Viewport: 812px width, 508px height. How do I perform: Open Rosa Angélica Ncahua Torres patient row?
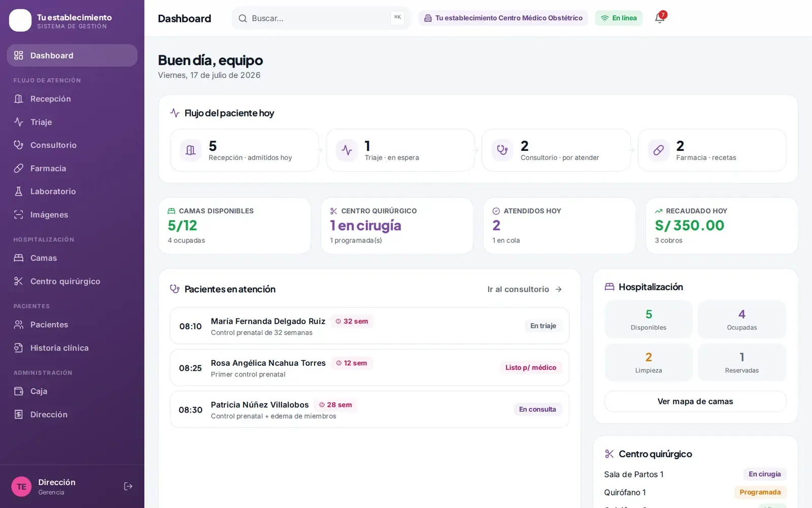point(369,367)
